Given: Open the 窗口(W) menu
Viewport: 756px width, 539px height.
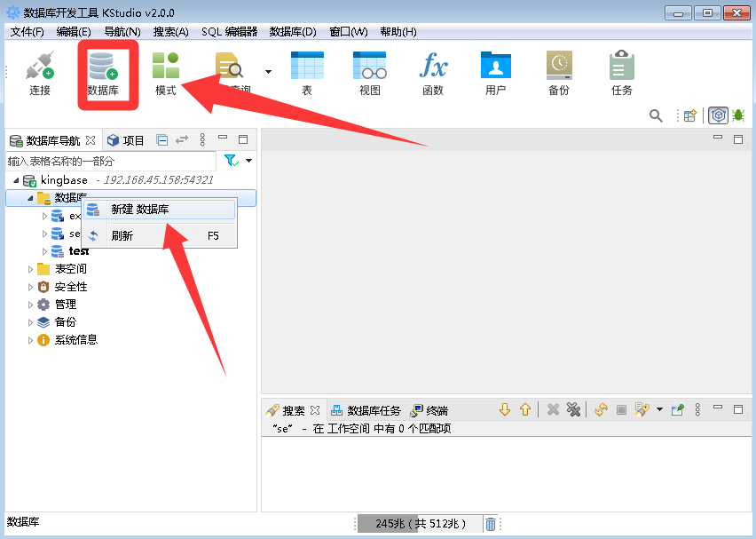Looking at the screenshot, I should tap(348, 32).
